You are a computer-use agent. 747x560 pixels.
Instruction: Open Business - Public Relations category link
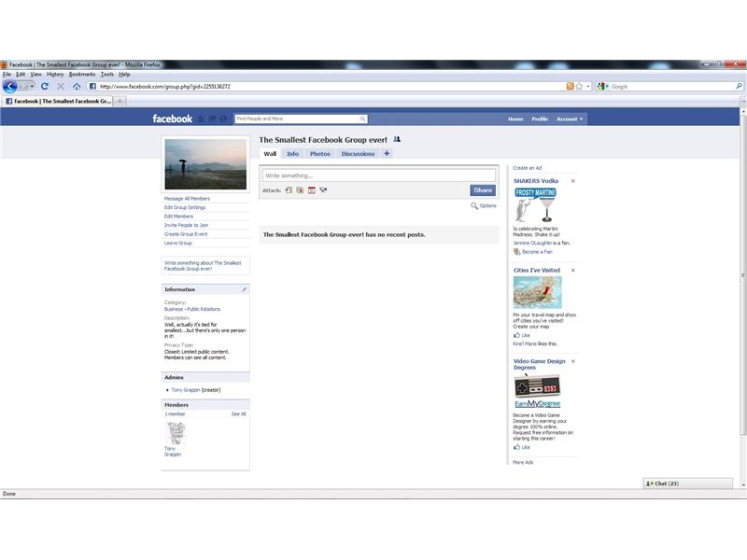(x=192, y=309)
